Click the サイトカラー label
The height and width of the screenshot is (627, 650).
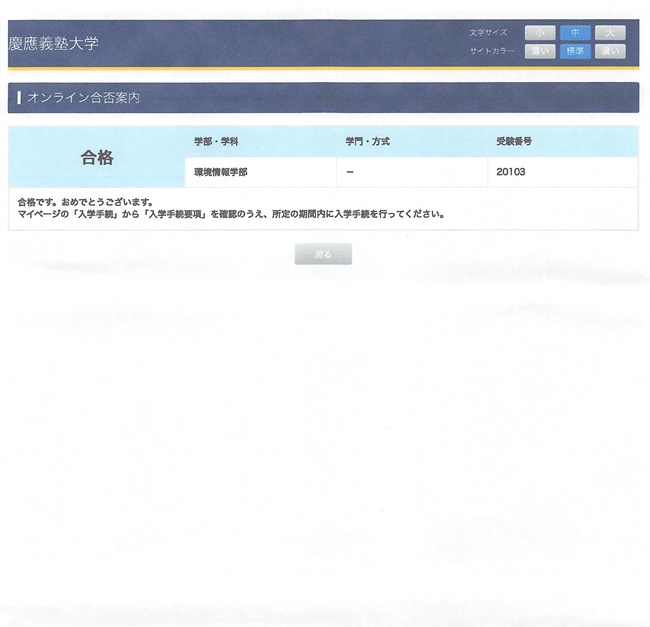491,51
